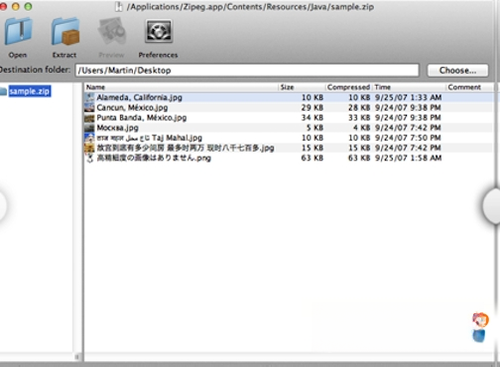Click the green zoom window button
Screen dimensions: 500x367
coord(28,6)
